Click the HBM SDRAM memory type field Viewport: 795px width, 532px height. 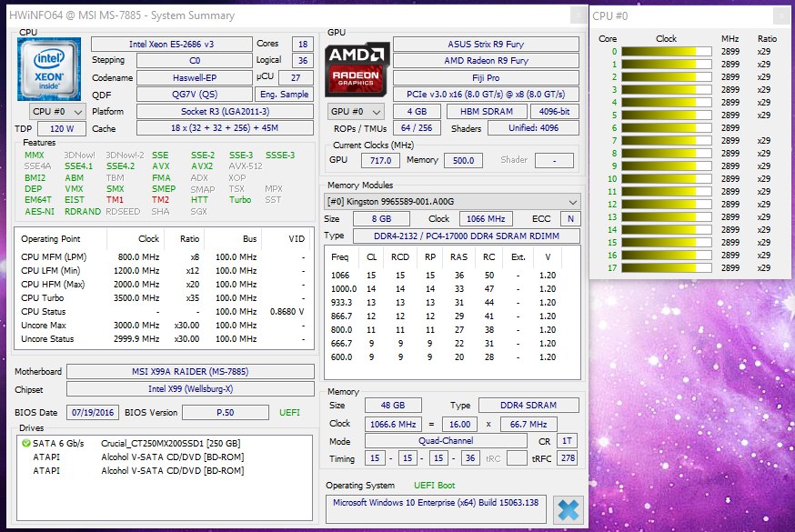pos(487,112)
